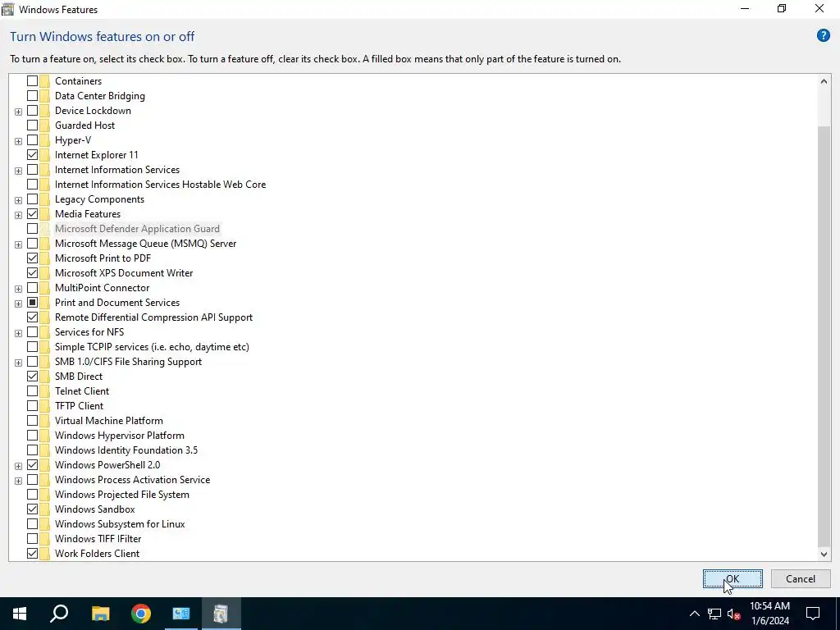Open the taskbar clock and date
840x630 pixels.
point(769,614)
